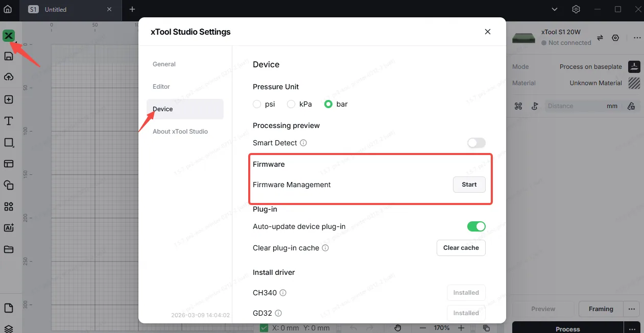Click the Smart Detect info icon
Screen dimensions: 644x333
pos(303,143)
